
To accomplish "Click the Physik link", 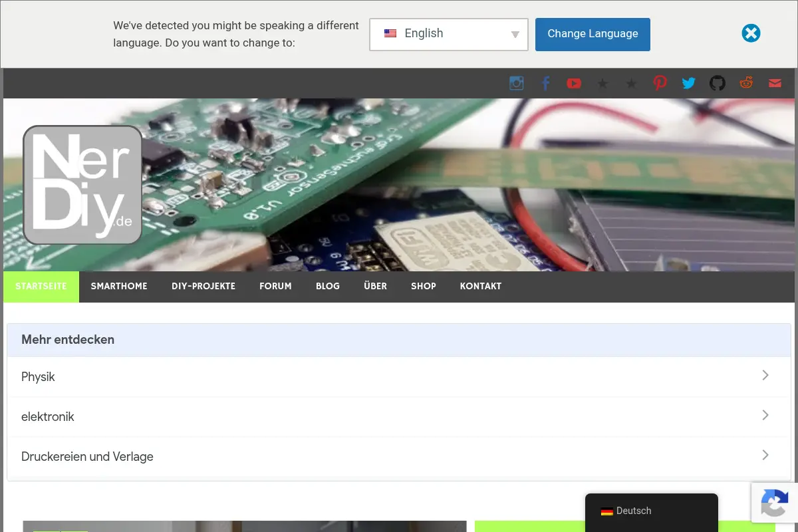I will click(38, 377).
